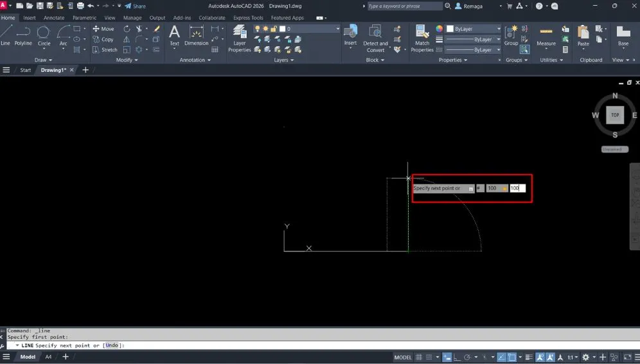Open the Measure tool

(x=546, y=35)
